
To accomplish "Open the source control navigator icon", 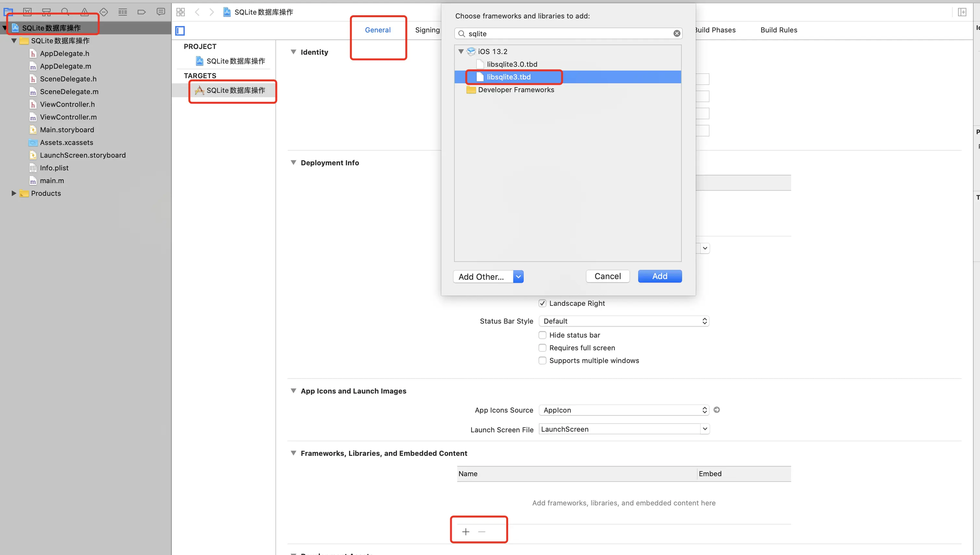I will tap(28, 12).
